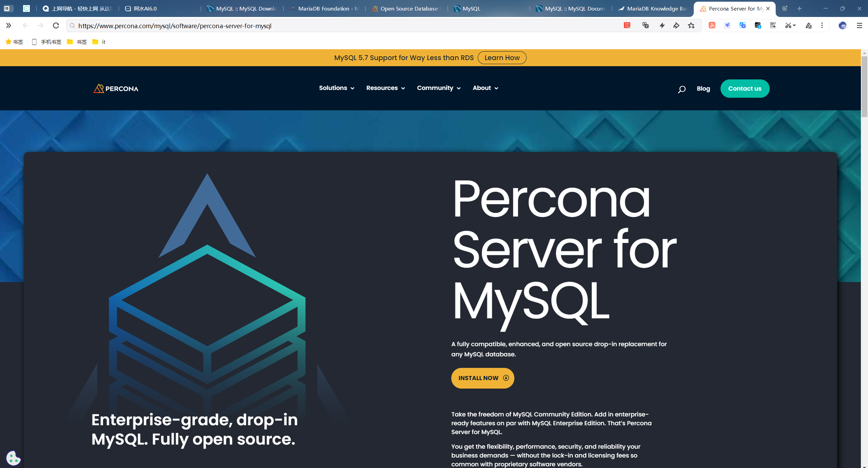Open the tab manager icon beside new tab
The height and width of the screenshot is (468, 868).
[785, 8]
